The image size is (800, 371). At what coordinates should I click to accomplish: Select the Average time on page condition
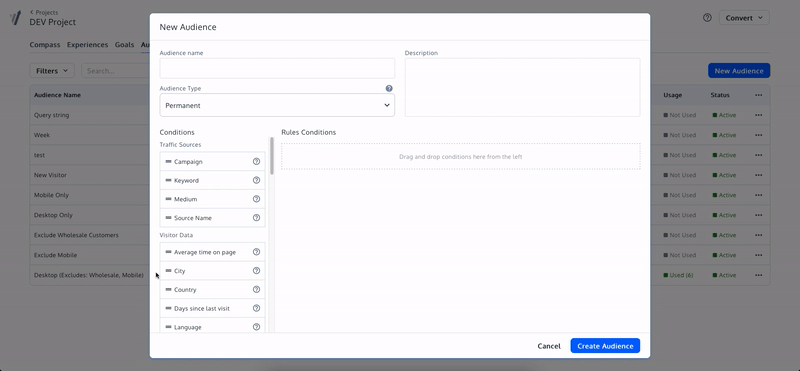212,252
